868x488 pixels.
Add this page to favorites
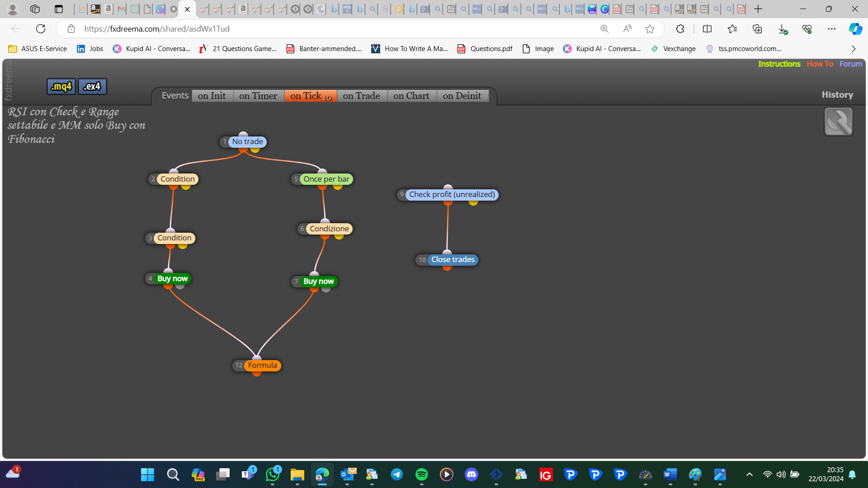coord(650,29)
